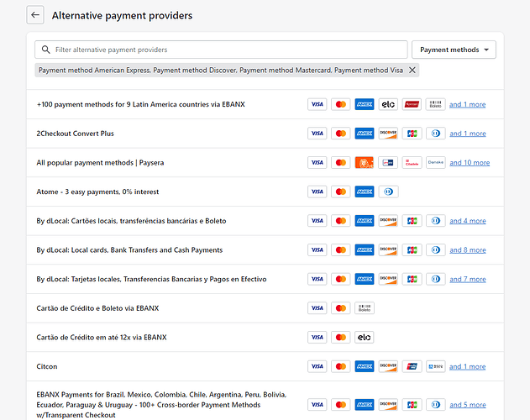This screenshot has height=420, width=530.
Task: Show 10 more methods for Paysera
Action: point(469,163)
